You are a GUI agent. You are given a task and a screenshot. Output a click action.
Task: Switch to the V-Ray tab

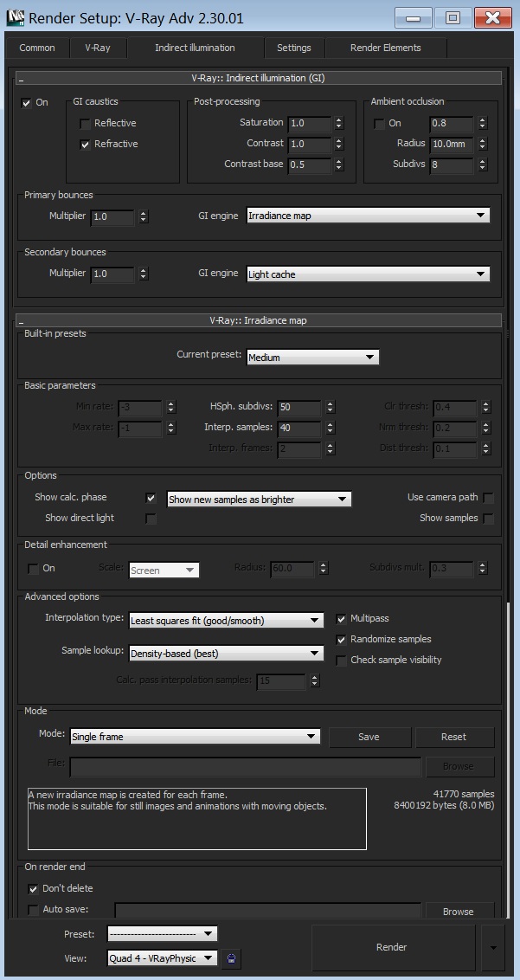[x=98, y=48]
